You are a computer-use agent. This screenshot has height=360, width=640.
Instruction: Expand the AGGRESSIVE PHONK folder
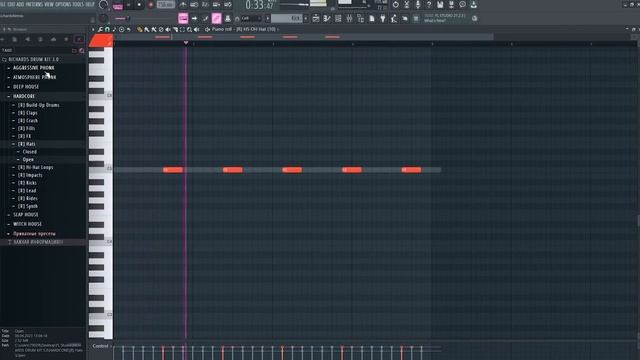point(33,68)
